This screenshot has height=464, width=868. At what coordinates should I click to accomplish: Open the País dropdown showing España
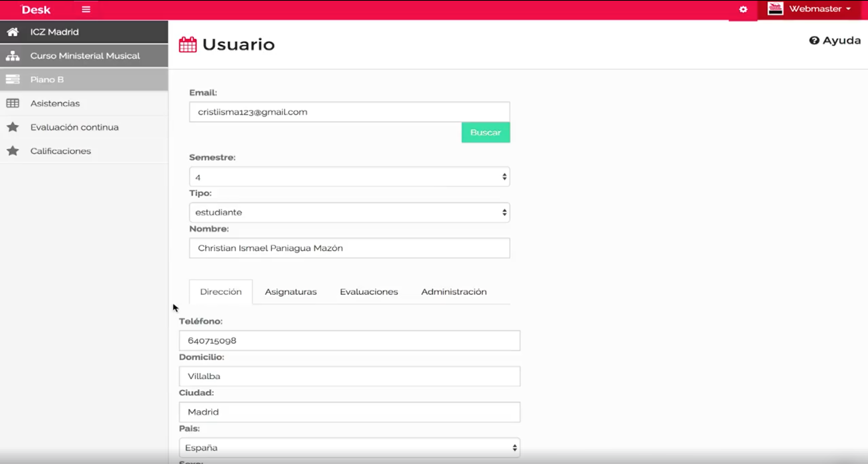pos(349,448)
